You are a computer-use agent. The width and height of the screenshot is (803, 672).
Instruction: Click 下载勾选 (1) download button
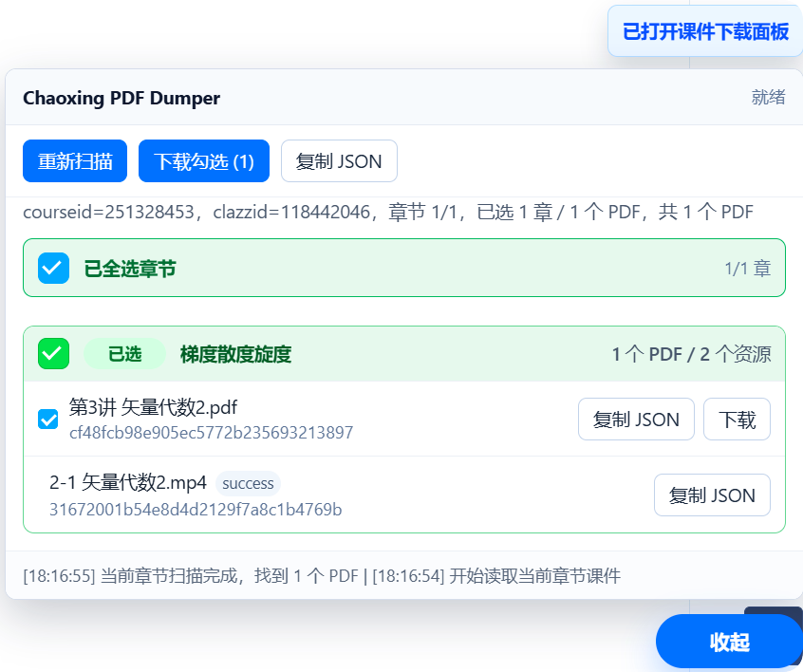204,160
